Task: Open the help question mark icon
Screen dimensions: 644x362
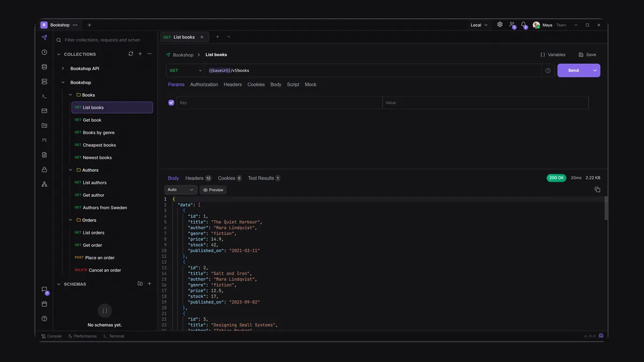Action: click(44, 319)
